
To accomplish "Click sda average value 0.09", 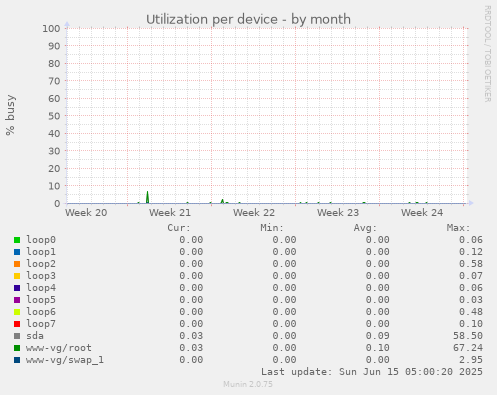I will coord(377,336).
